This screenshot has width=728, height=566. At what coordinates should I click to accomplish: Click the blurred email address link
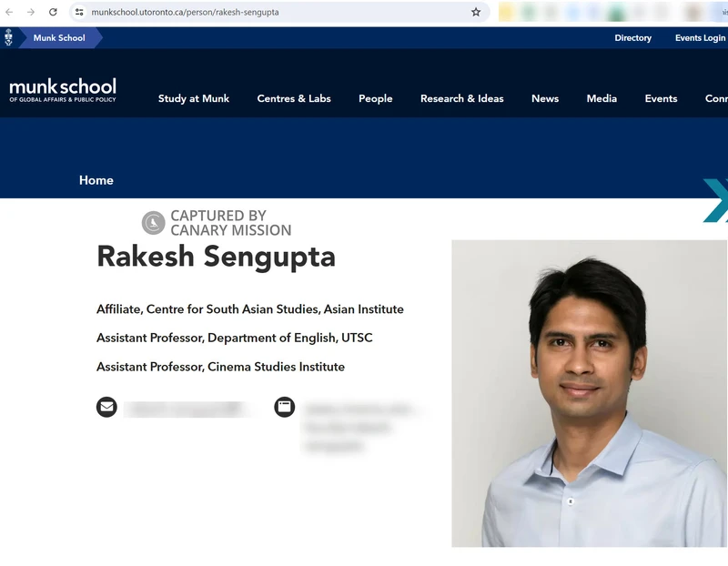pyautogui.click(x=187, y=409)
